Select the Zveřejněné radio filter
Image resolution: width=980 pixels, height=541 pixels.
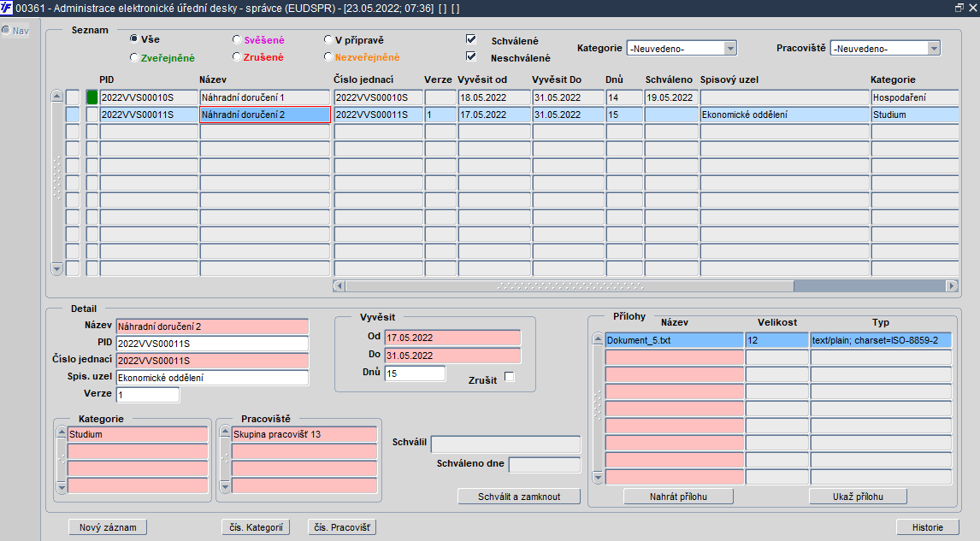tap(134, 57)
